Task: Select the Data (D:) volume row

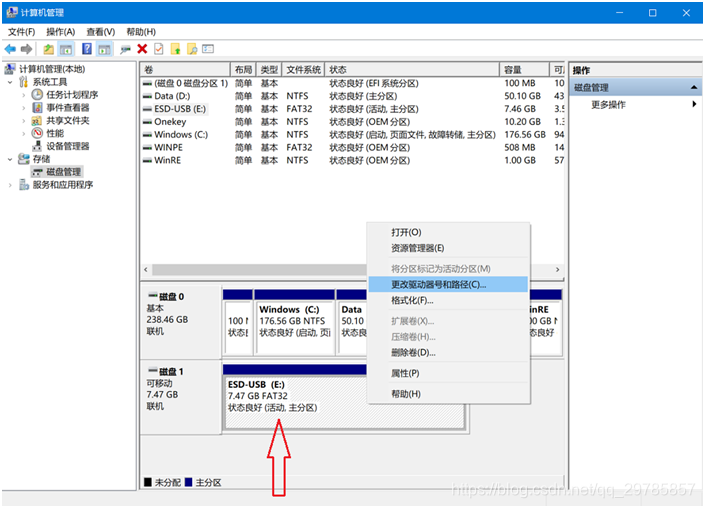Action: [x=352, y=96]
